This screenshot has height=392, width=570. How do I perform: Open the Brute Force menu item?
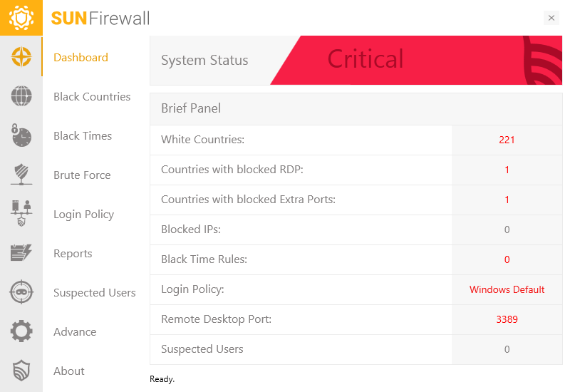click(82, 175)
